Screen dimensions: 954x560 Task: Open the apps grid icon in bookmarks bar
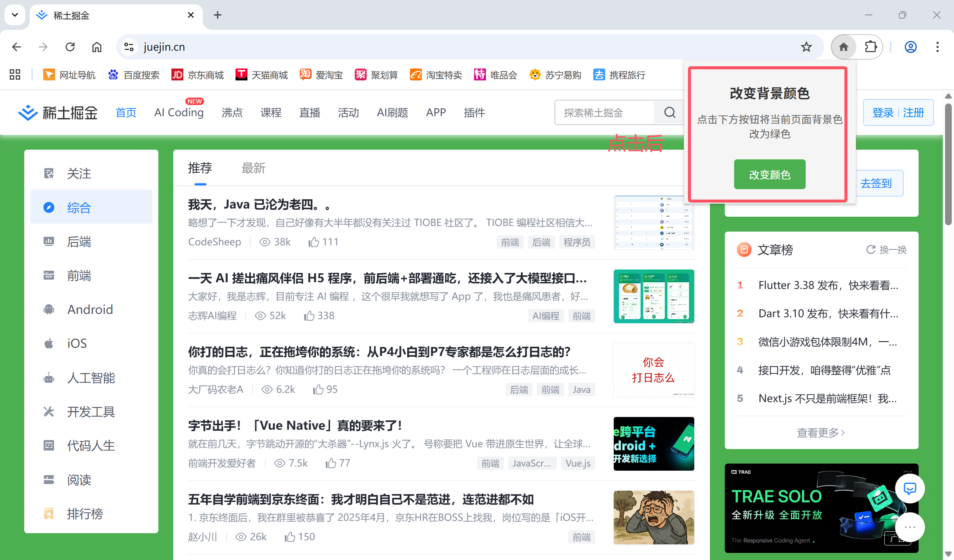[15, 74]
